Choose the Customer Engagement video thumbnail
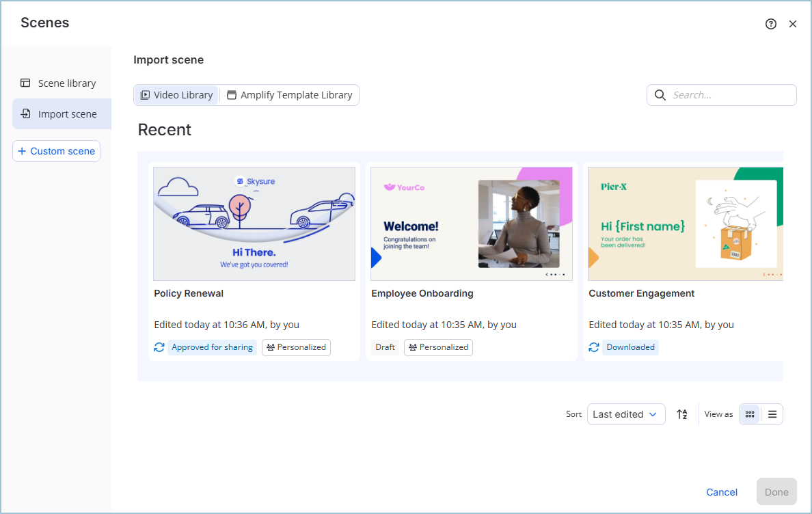 pyautogui.click(x=685, y=224)
